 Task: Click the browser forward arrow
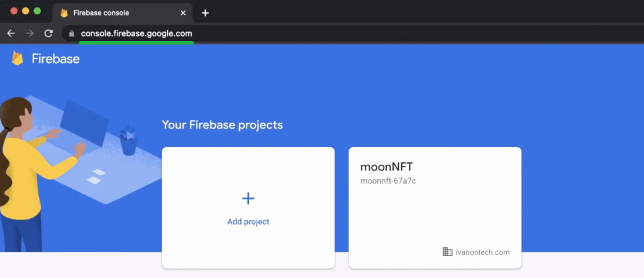point(30,33)
